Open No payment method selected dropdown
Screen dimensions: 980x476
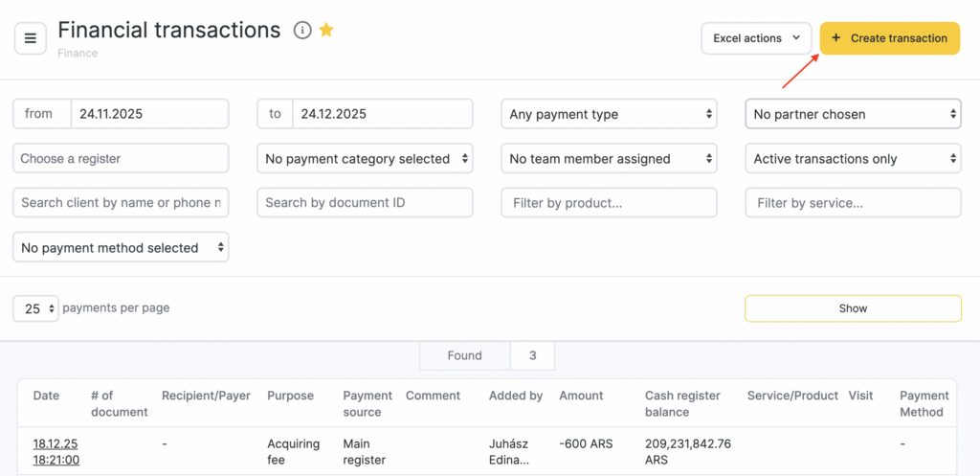click(x=121, y=248)
